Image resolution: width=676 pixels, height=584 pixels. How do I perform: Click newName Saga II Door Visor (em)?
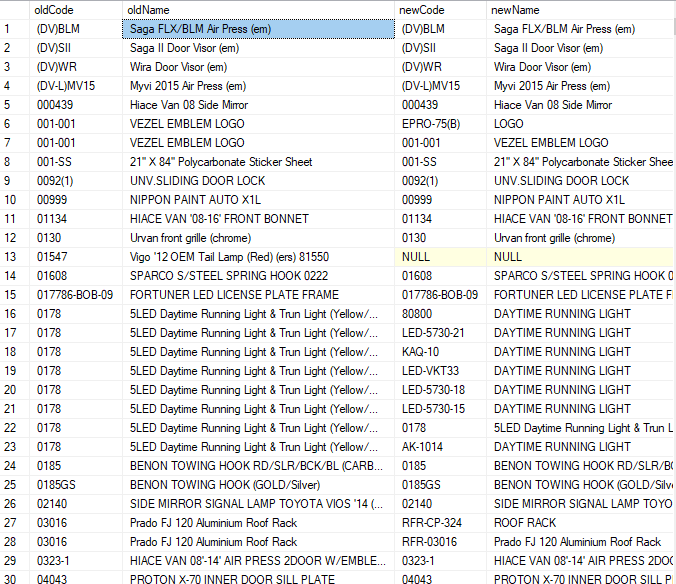[581, 48]
